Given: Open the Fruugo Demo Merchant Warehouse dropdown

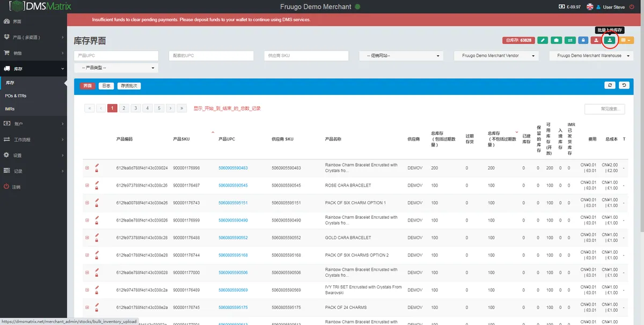Looking at the screenshot, I should (591, 56).
